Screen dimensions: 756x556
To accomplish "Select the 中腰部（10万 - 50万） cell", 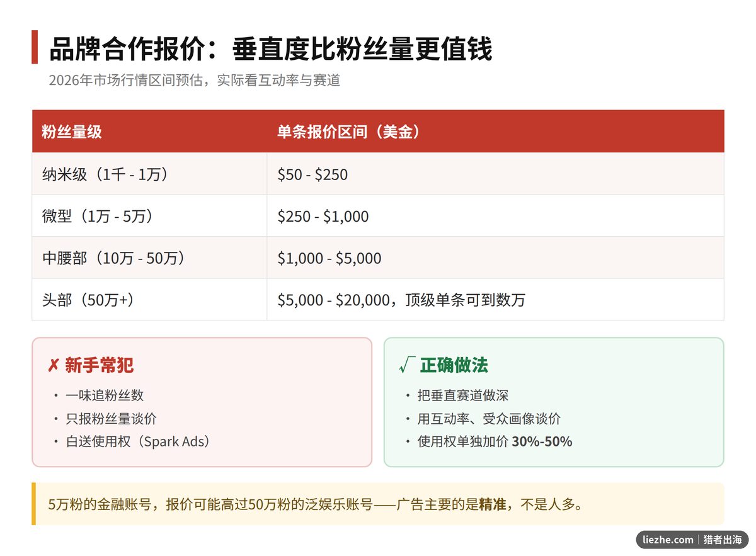I will tap(149, 258).
